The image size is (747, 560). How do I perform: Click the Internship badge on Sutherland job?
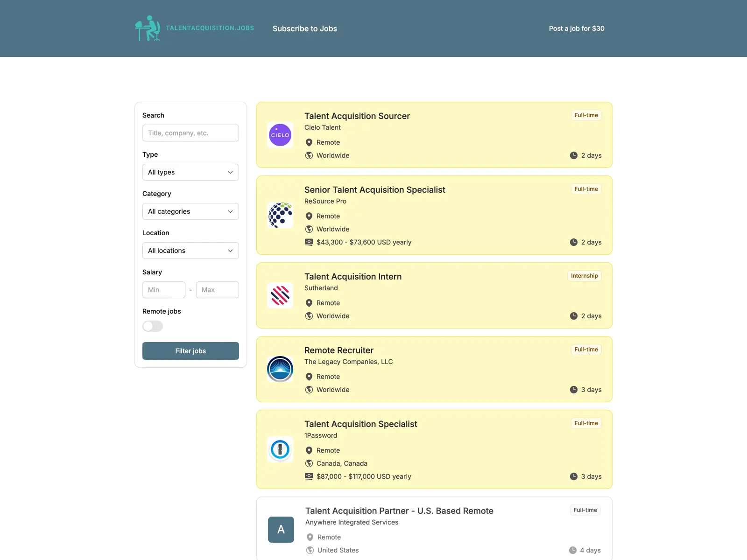pyautogui.click(x=584, y=276)
